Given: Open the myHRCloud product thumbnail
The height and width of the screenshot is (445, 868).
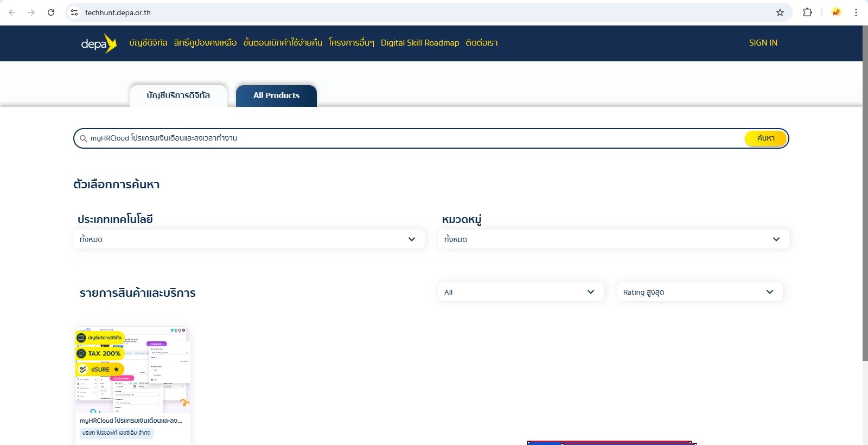Looking at the screenshot, I should pos(133,370).
